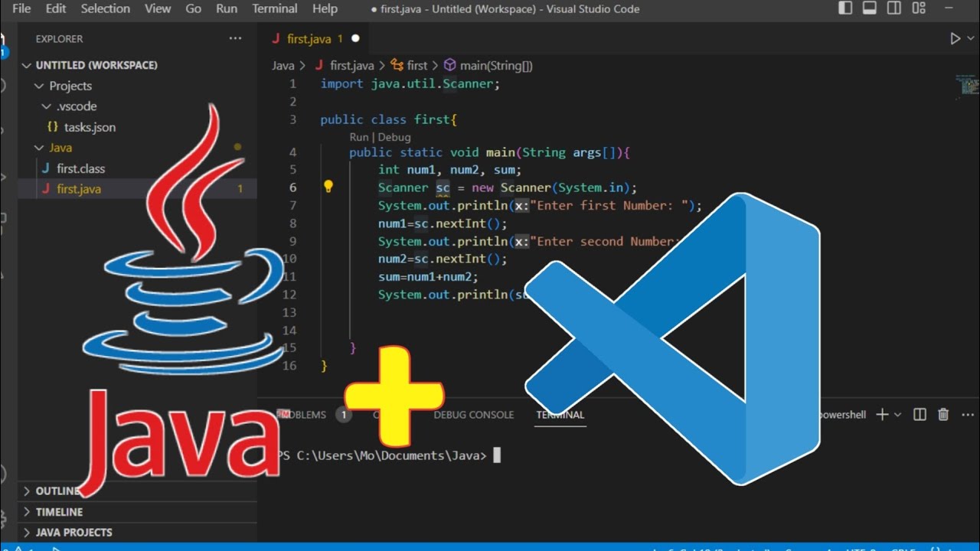Click lightbulb quick fix icon
980x551 pixels.
point(328,187)
